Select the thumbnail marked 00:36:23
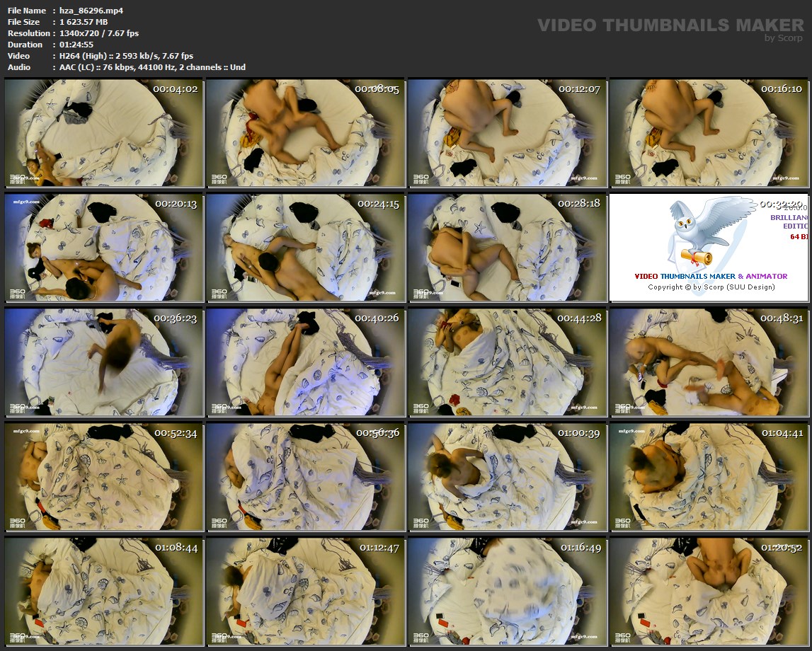Viewport: 812px width, 651px height. click(104, 362)
